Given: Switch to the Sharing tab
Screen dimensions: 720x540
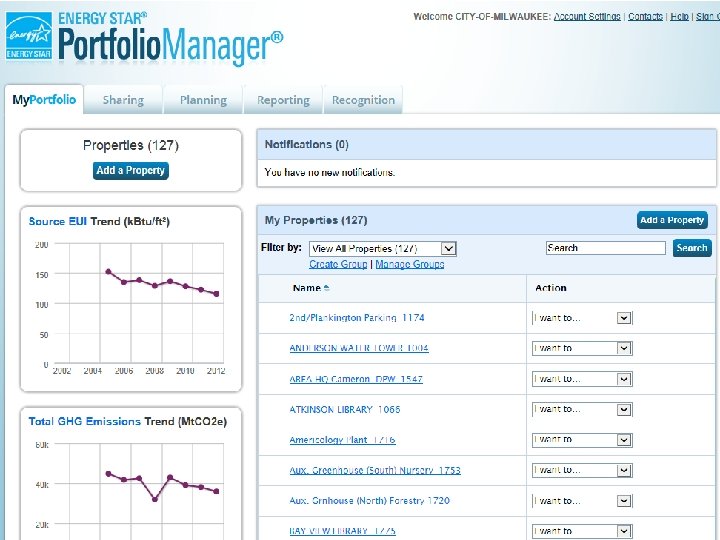Looking at the screenshot, I should click(123, 100).
